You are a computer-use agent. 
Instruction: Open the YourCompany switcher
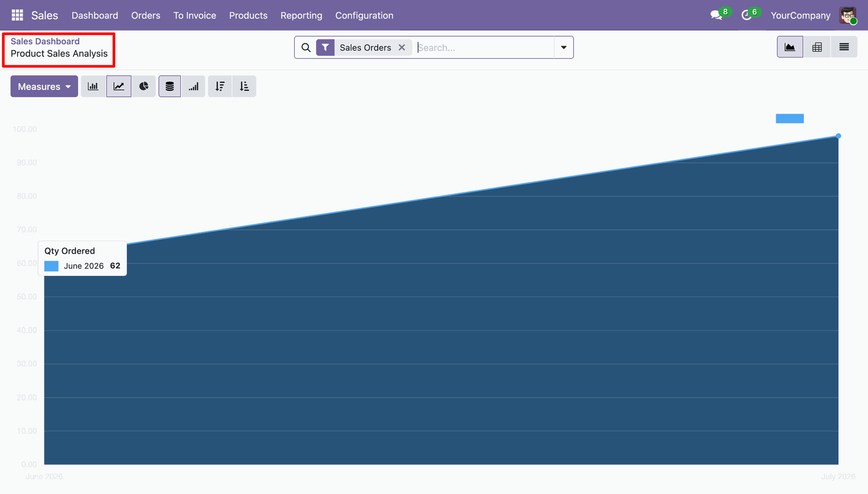click(800, 15)
